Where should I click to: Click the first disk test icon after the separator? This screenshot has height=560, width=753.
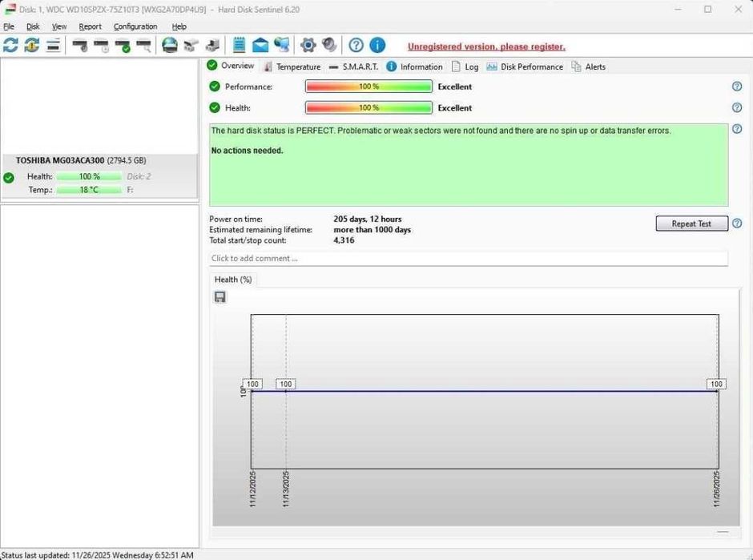point(80,46)
